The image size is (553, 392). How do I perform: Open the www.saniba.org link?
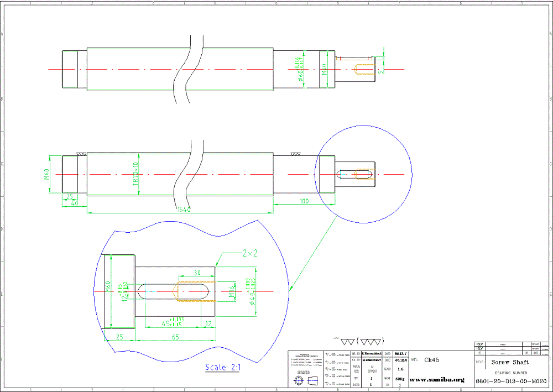coord(437,380)
